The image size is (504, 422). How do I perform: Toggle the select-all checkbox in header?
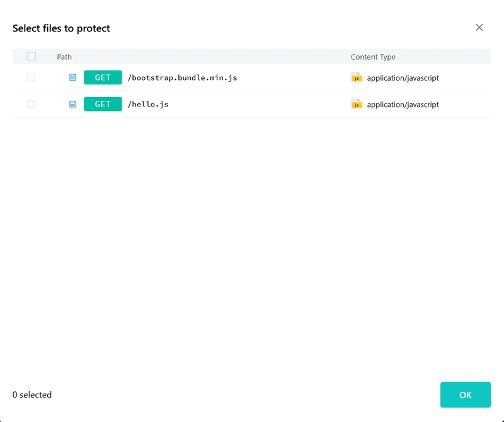pyautogui.click(x=31, y=57)
